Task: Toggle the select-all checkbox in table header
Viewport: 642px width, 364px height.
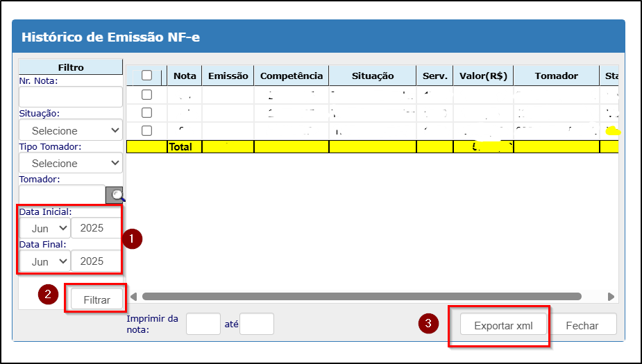Action: click(x=146, y=76)
